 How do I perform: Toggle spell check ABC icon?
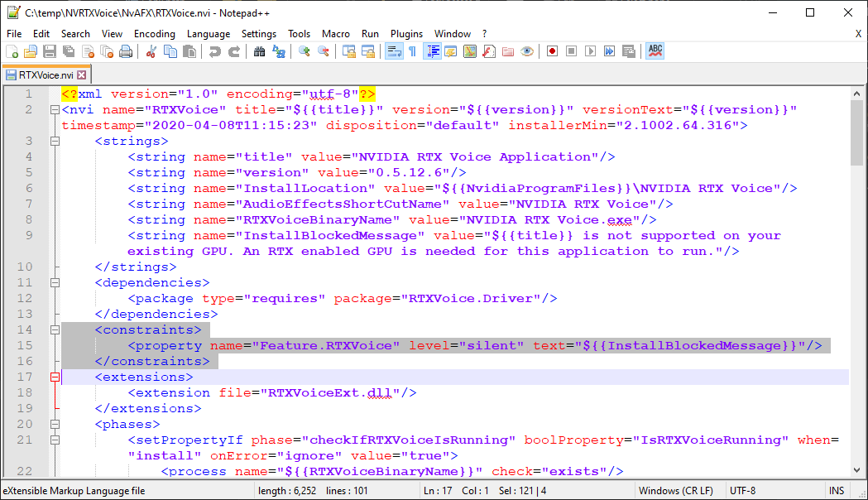pyautogui.click(x=655, y=51)
